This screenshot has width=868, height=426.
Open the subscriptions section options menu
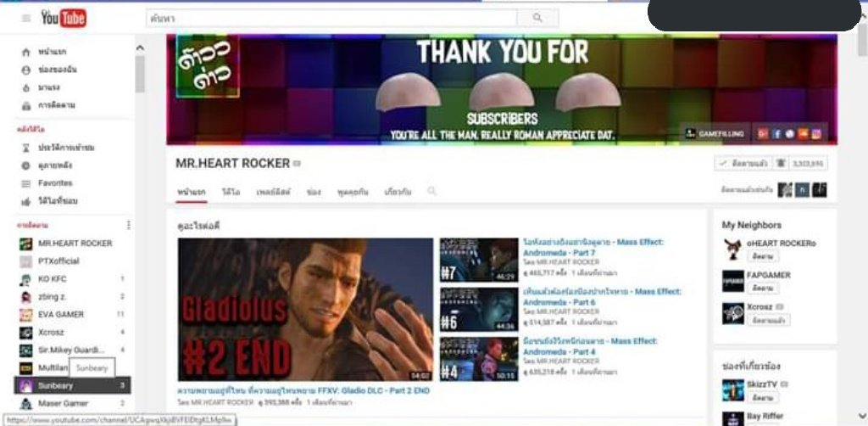point(129,225)
